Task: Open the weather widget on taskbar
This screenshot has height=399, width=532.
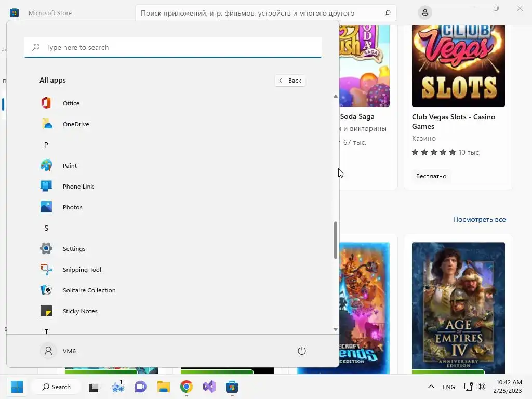Action: tap(118, 387)
